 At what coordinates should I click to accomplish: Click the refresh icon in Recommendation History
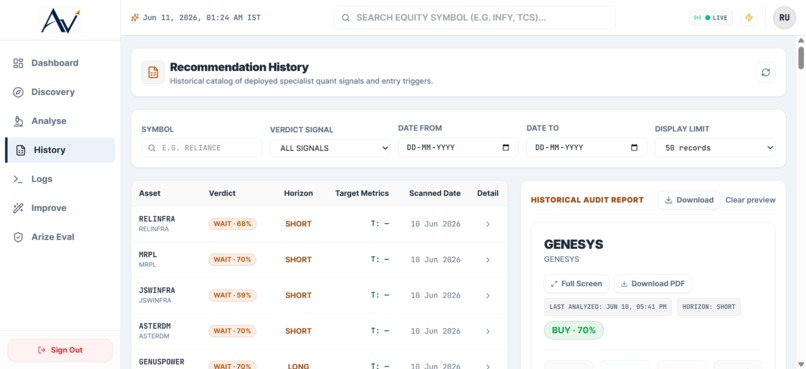tap(765, 72)
